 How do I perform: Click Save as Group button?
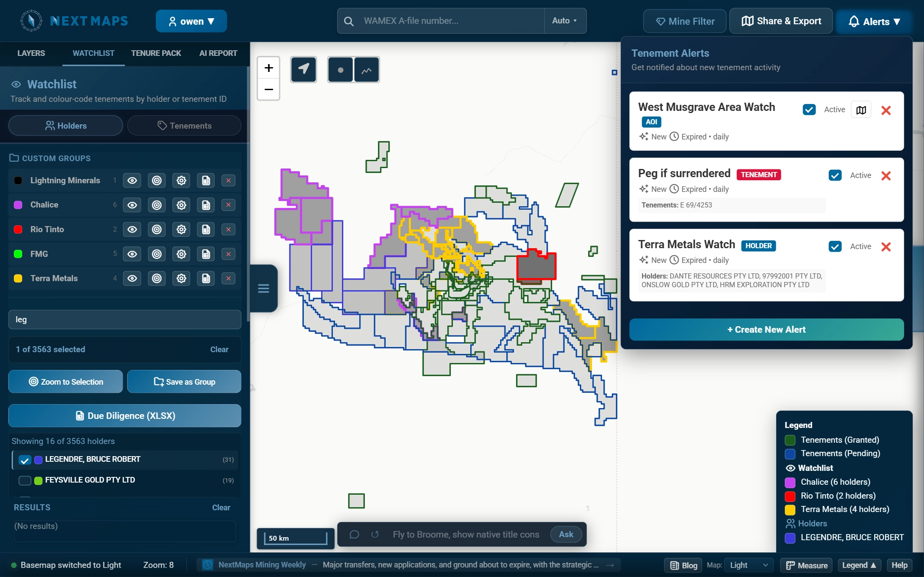(184, 382)
